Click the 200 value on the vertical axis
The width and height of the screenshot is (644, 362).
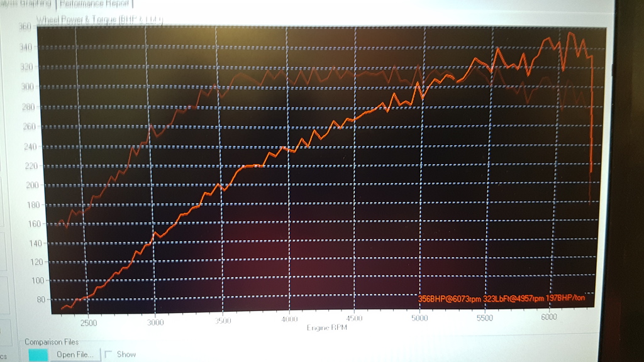33,185
